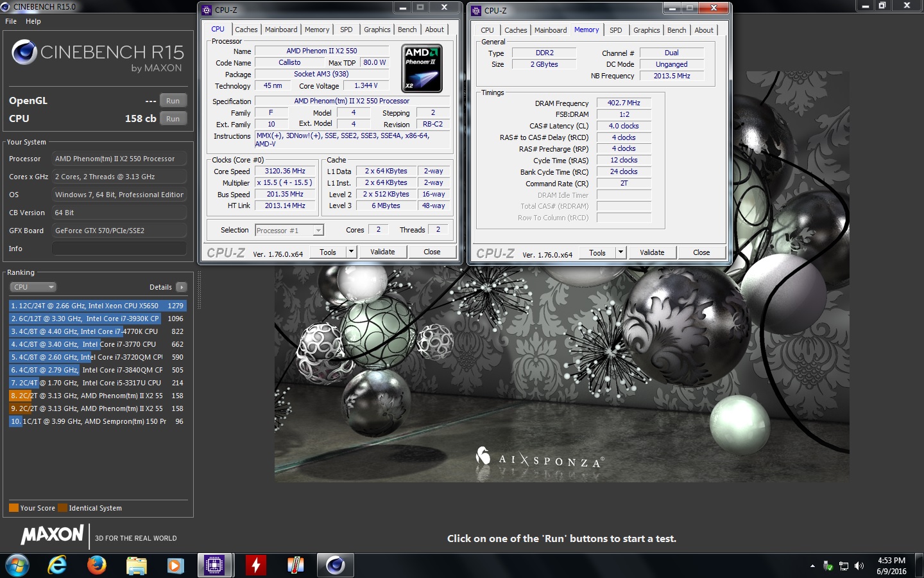Open Graphics tab in left CPU-Z window

(x=377, y=30)
